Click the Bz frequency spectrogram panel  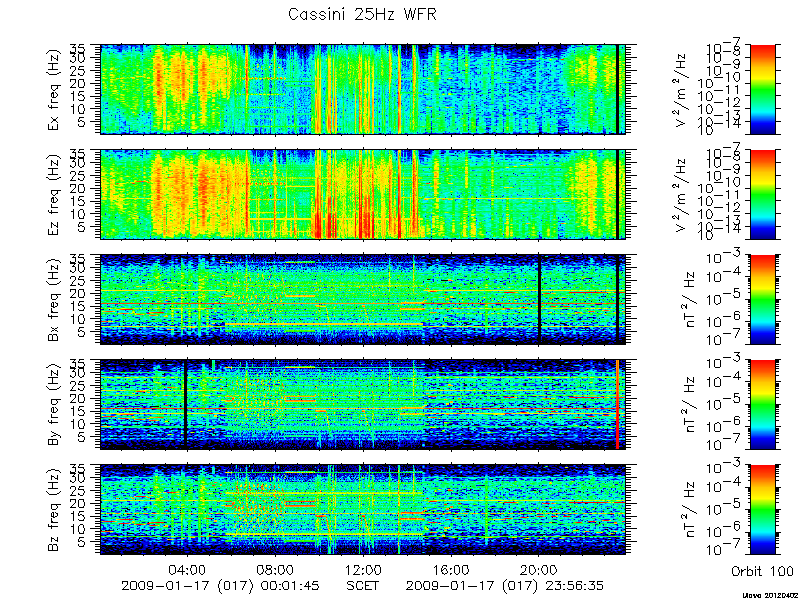pyautogui.click(x=363, y=510)
